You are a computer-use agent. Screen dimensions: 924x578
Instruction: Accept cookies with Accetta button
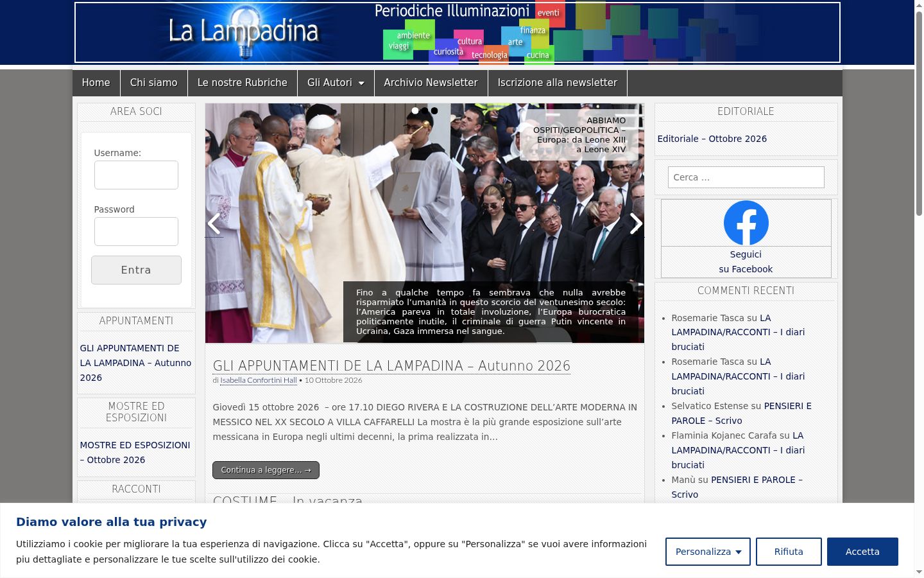pos(862,552)
